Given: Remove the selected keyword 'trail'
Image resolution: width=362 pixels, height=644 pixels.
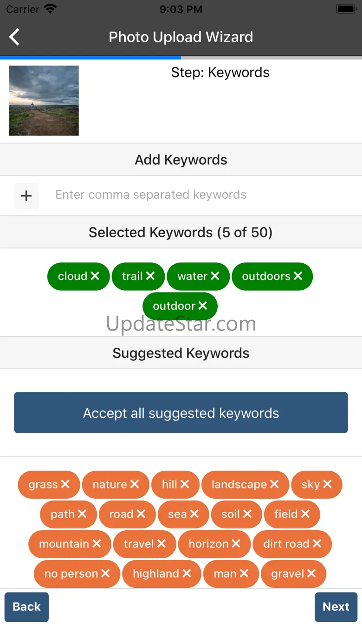Looking at the screenshot, I should [150, 276].
